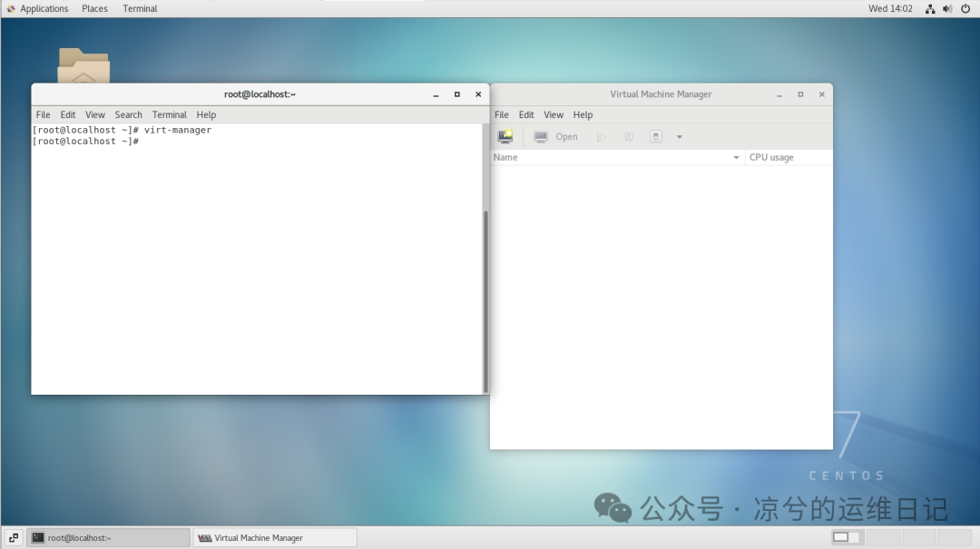Open View menu in terminal window
Image resolution: width=980 pixels, height=549 pixels.
pyautogui.click(x=95, y=115)
